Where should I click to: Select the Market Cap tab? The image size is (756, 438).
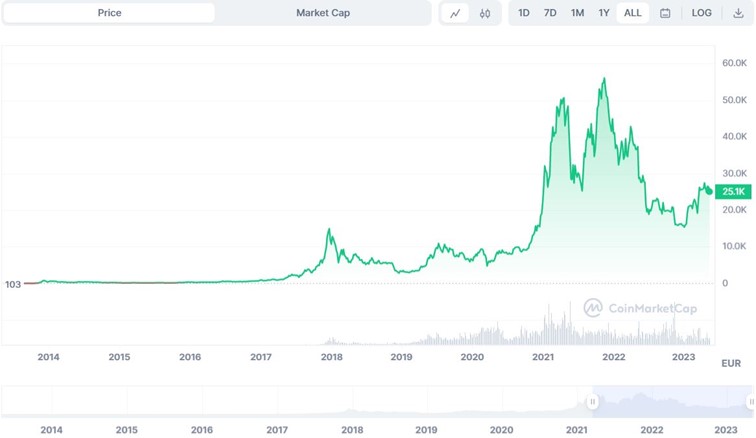point(323,13)
